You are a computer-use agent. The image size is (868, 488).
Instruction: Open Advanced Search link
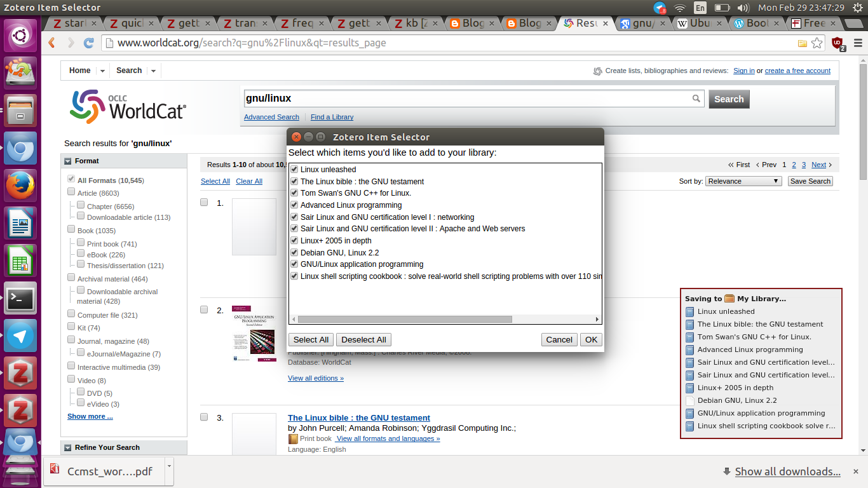point(271,117)
